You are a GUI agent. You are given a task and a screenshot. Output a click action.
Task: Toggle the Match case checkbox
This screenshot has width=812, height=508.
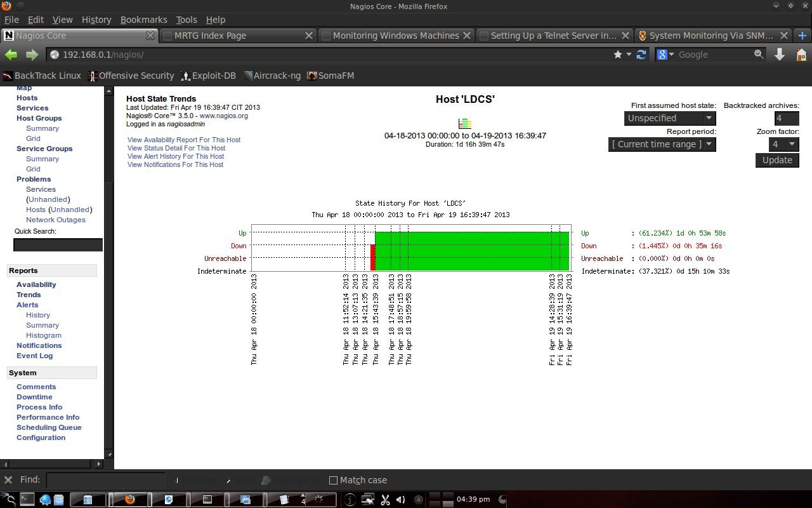pyautogui.click(x=333, y=480)
